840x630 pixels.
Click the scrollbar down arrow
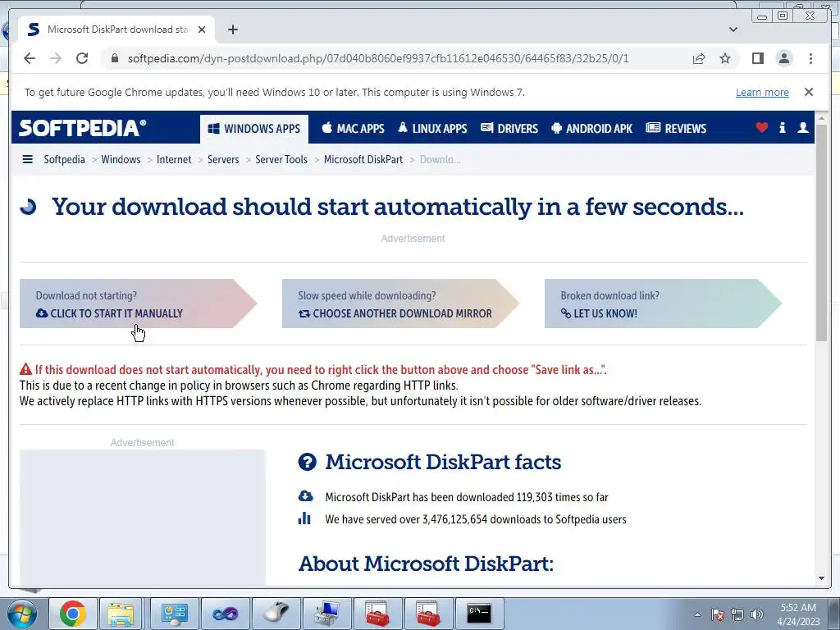tap(821, 578)
